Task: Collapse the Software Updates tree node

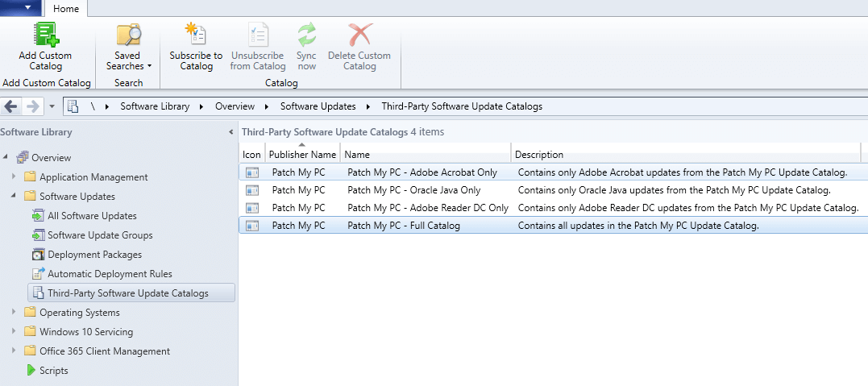Action: pyautogui.click(x=13, y=197)
